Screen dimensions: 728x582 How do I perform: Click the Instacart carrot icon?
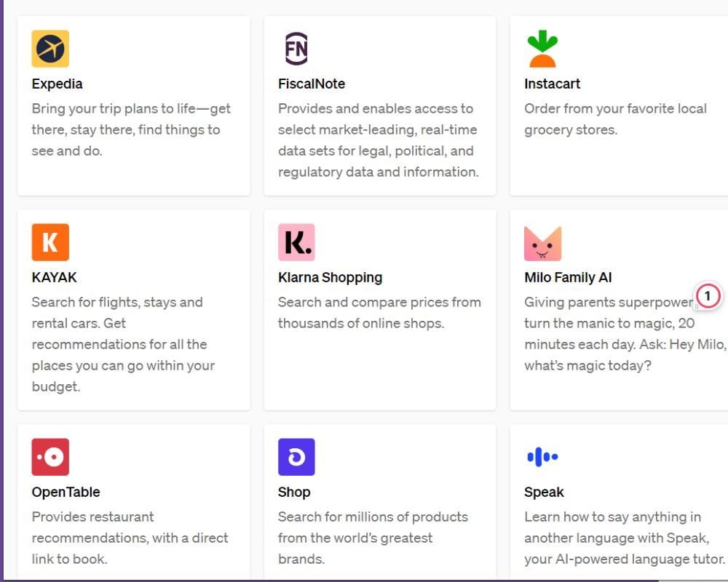point(542,49)
